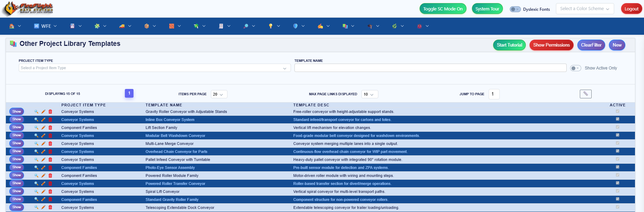Open the blue shield icon menu

pos(299,26)
